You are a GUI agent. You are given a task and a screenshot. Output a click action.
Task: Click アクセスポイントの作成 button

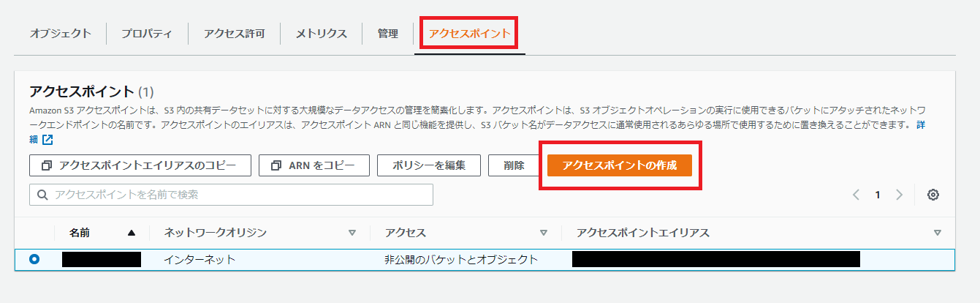click(x=620, y=165)
